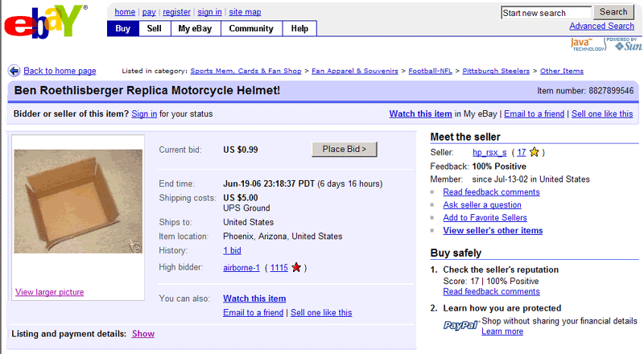Open the site map link
644x354 pixels.
tap(245, 12)
